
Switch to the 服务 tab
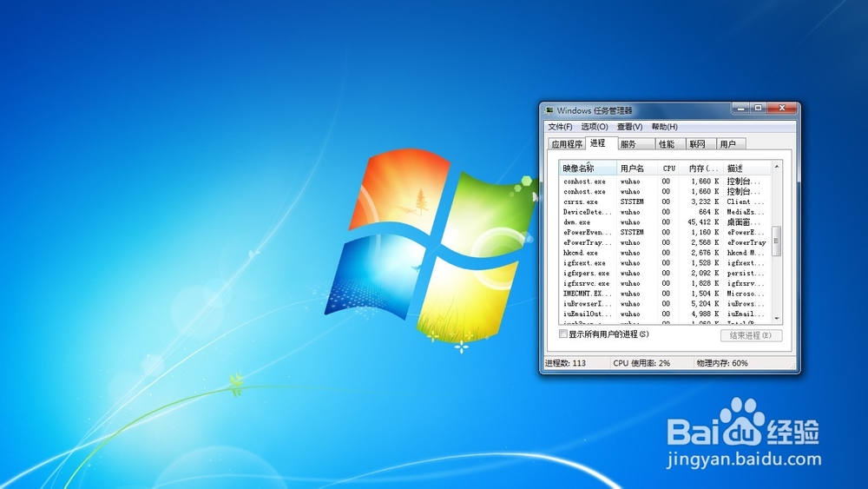(636, 144)
